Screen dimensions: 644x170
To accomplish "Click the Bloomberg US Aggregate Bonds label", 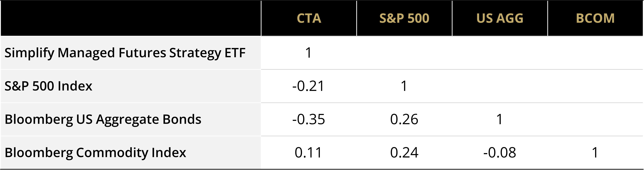I will (x=103, y=119).
